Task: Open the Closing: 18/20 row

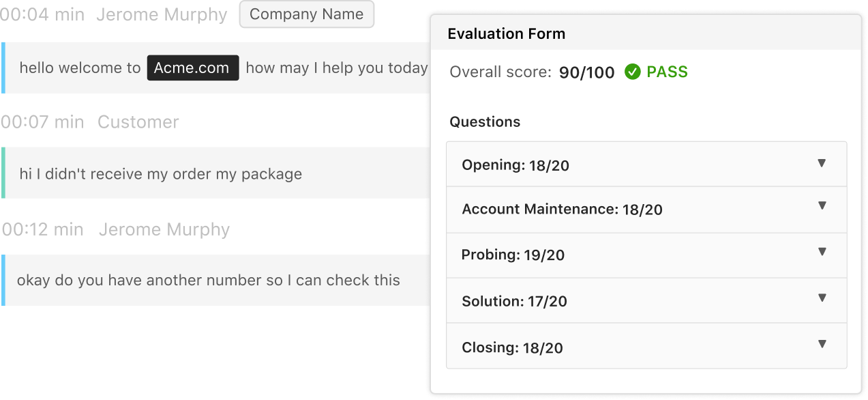Action: coord(646,346)
